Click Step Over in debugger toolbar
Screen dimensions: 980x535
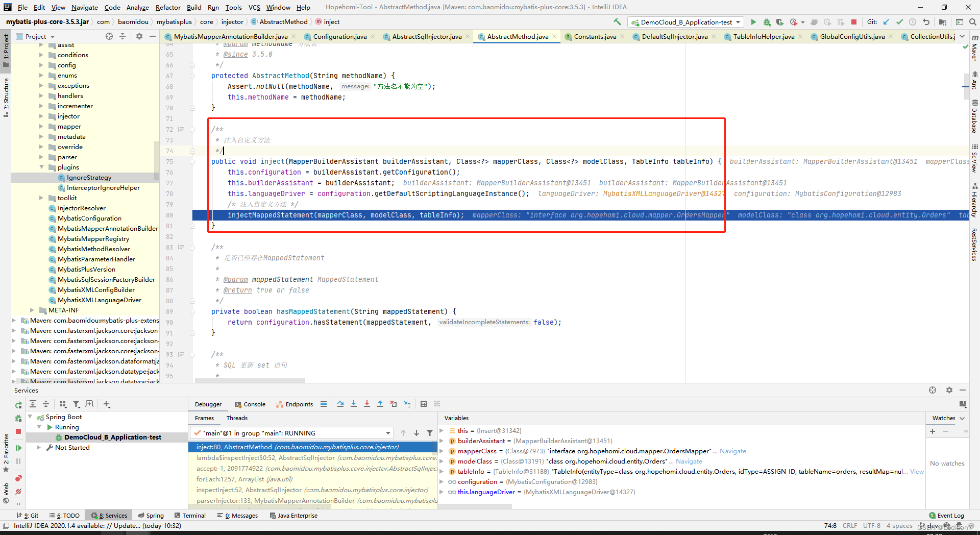pyautogui.click(x=340, y=404)
